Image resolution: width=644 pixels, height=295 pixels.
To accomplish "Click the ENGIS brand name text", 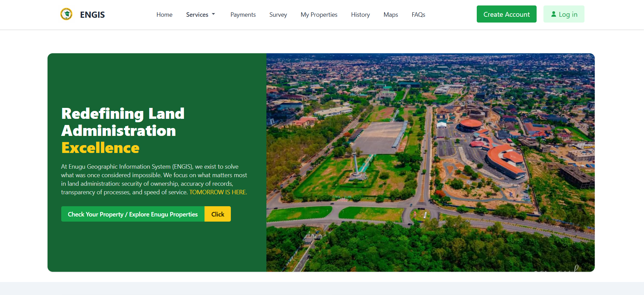I will tap(92, 15).
